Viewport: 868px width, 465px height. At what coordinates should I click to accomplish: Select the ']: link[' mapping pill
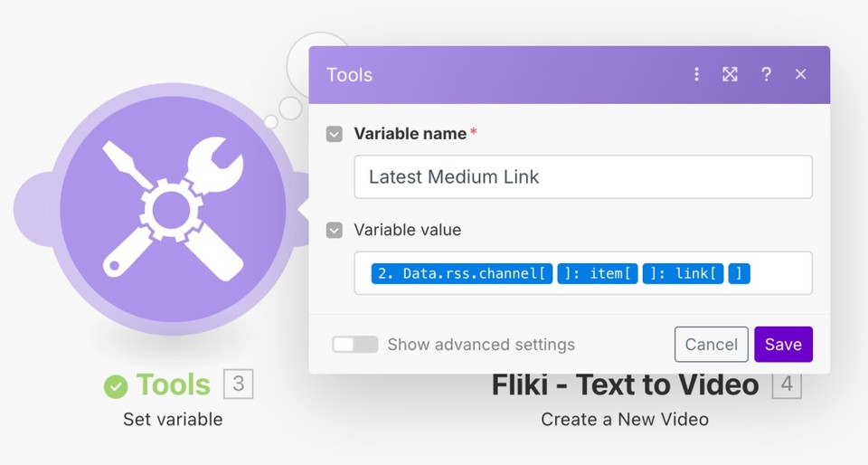click(684, 273)
